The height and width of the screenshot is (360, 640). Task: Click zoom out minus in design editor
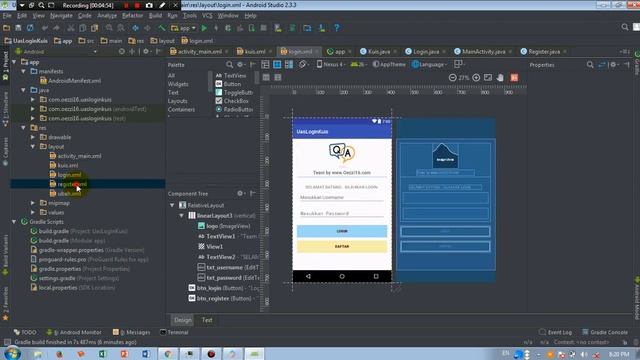(x=452, y=78)
